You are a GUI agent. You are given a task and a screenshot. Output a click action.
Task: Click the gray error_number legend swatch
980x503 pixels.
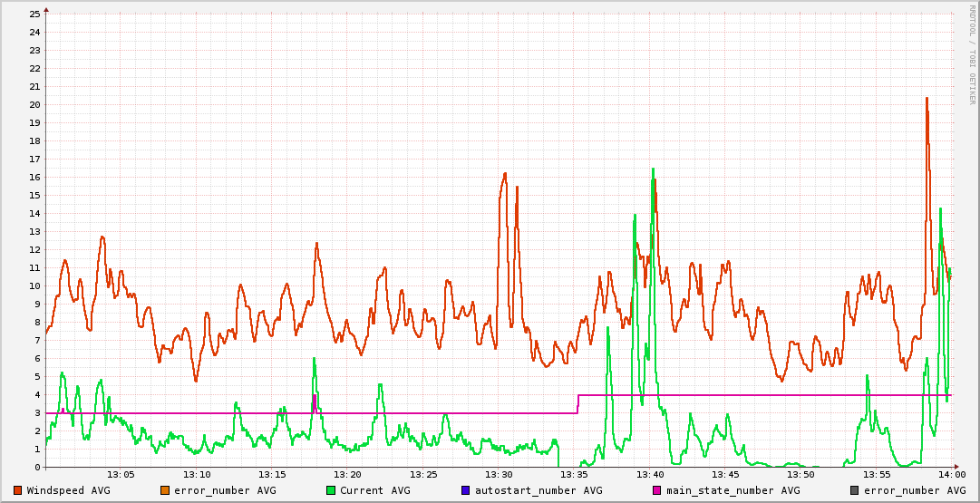click(855, 490)
